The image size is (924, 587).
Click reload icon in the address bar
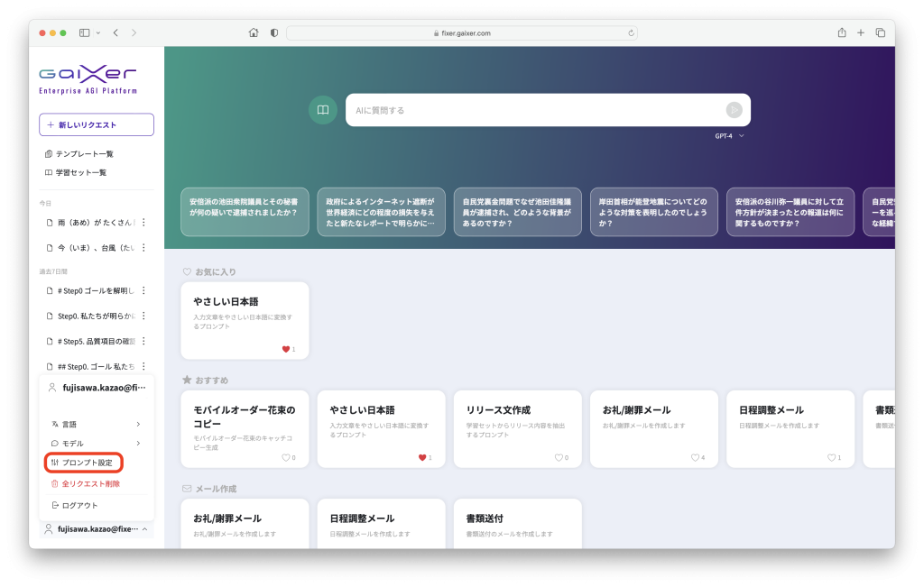tap(631, 32)
